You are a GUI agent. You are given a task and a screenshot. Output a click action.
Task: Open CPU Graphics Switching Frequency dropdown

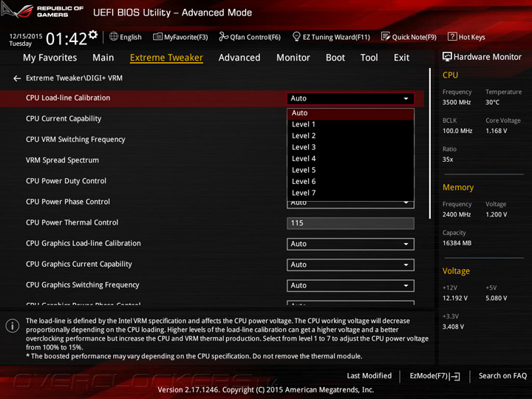[350, 286]
